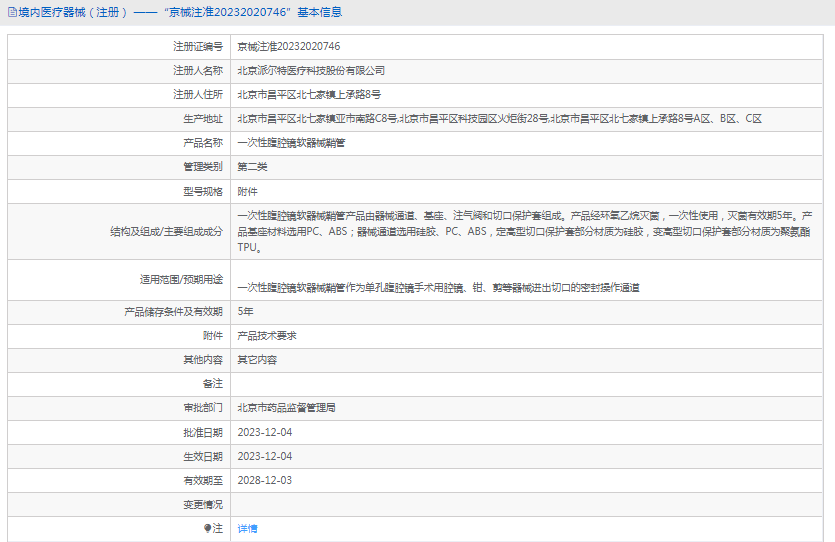
Task: Click the 型号规格 row label
Action: coord(203,192)
